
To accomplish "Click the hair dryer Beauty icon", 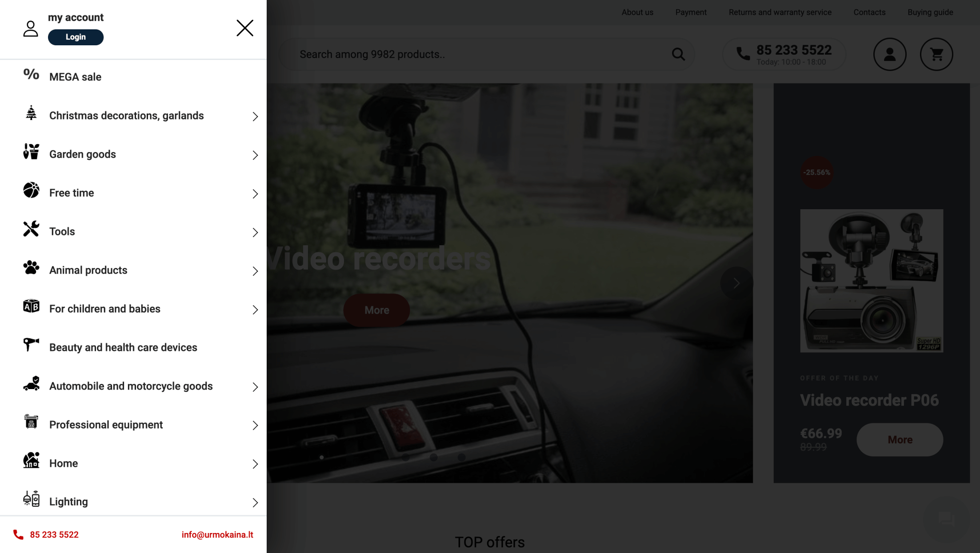I will 31,344.
